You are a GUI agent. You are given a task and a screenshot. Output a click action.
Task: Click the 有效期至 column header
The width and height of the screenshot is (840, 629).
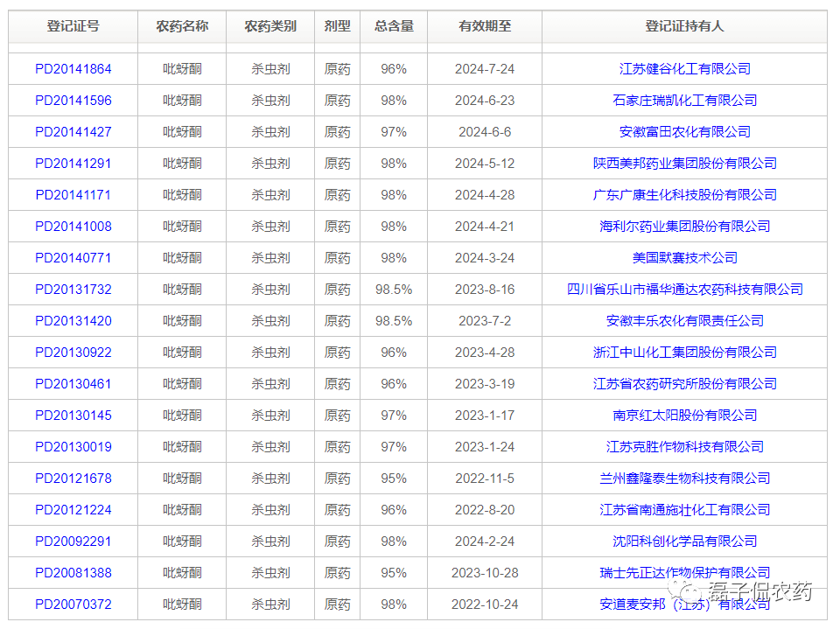[485, 26]
